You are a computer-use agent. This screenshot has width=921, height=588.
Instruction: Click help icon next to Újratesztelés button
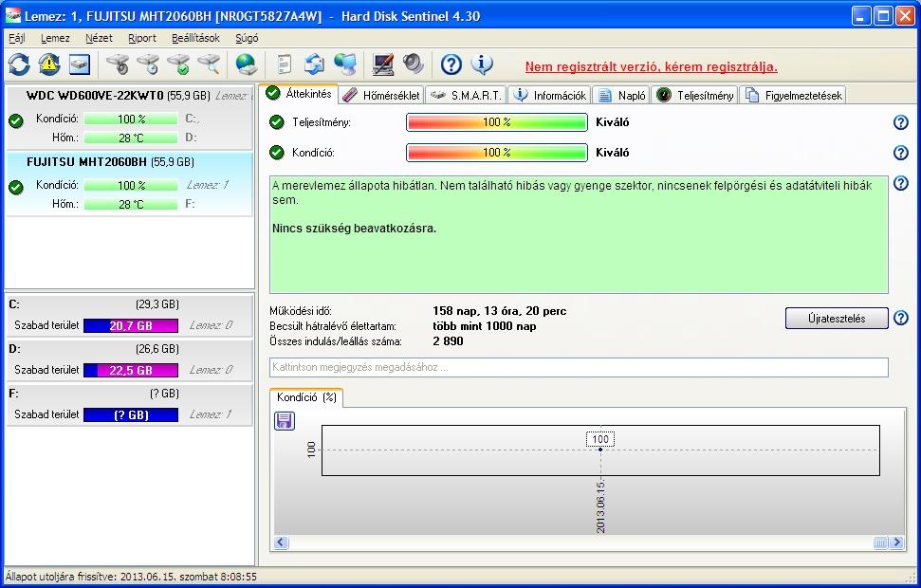[x=900, y=319]
